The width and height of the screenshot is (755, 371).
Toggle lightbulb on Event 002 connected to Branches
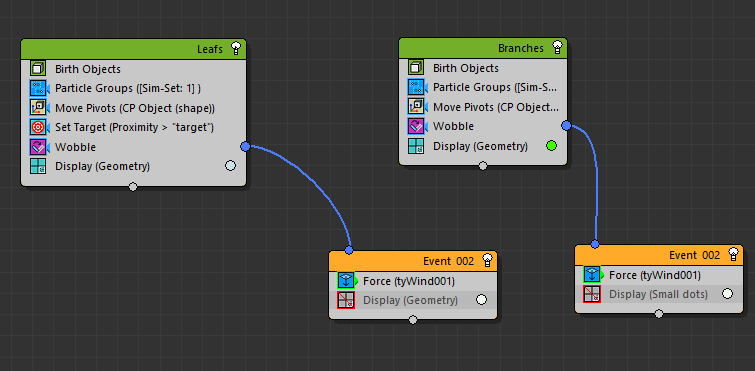click(x=733, y=254)
